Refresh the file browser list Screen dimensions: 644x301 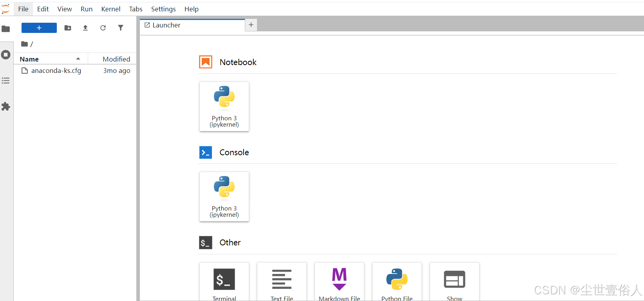(x=103, y=28)
